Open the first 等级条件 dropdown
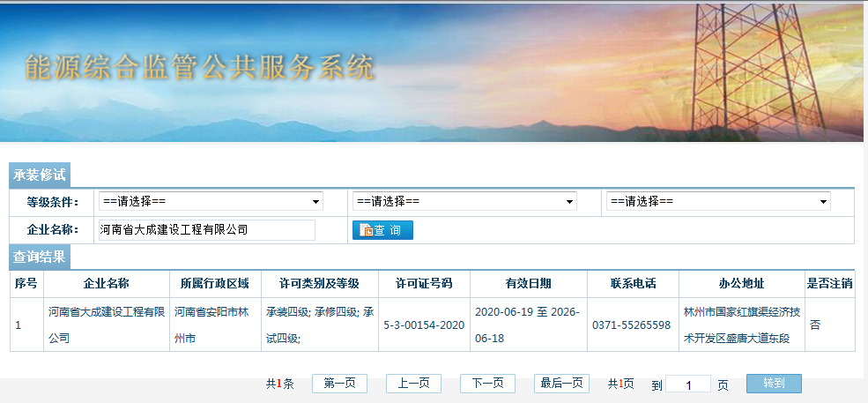The width and height of the screenshot is (868, 403). (x=211, y=202)
